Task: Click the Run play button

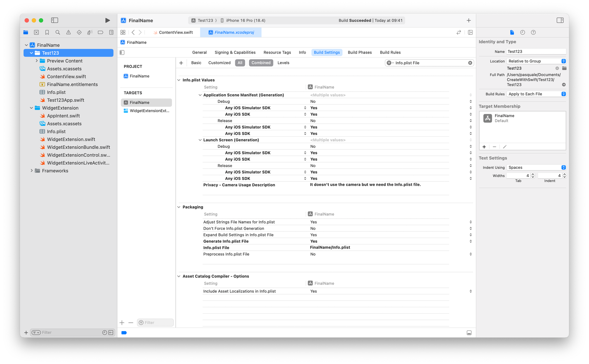Action: (107, 20)
